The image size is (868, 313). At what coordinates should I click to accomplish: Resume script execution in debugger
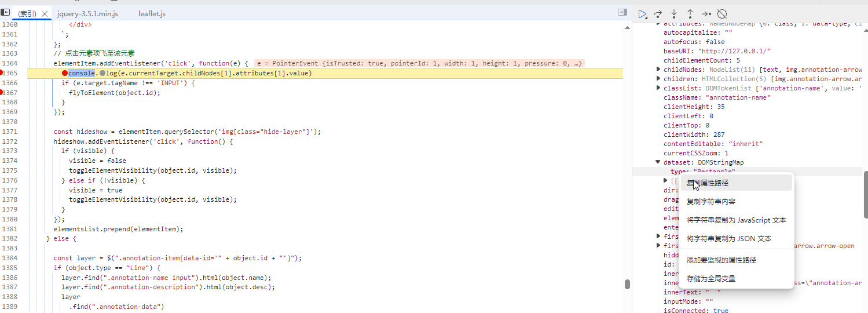(x=642, y=13)
